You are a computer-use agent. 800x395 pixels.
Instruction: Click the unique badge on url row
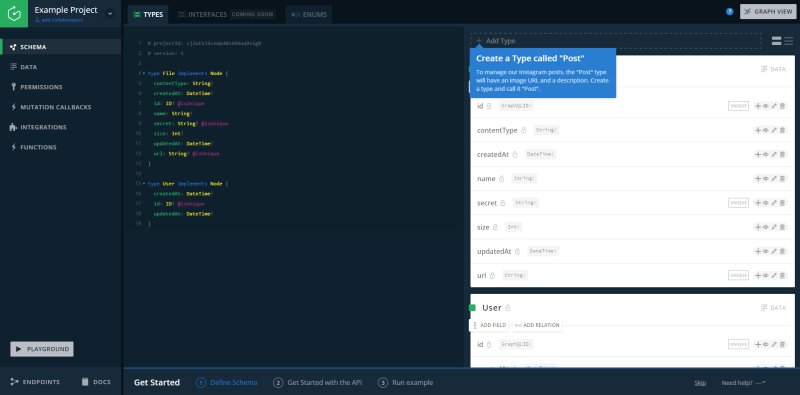click(738, 275)
